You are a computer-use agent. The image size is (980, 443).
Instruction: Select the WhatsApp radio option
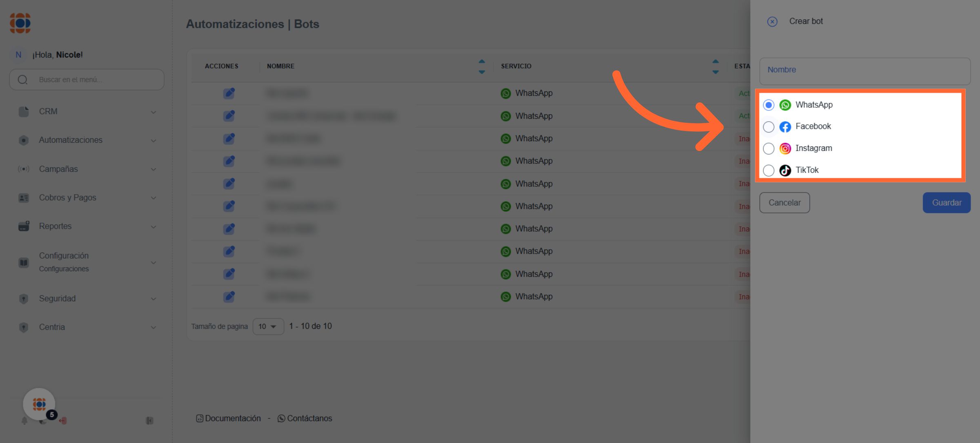pyautogui.click(x=768, y=105)
